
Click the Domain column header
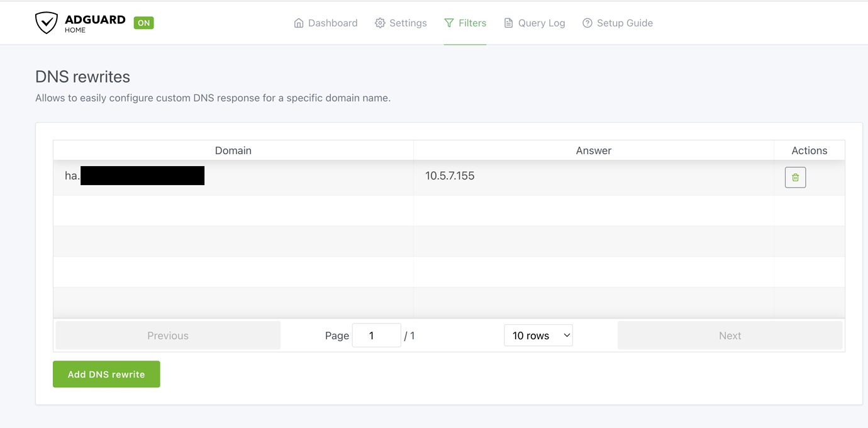pyautogui.click(x=233, y=150)
